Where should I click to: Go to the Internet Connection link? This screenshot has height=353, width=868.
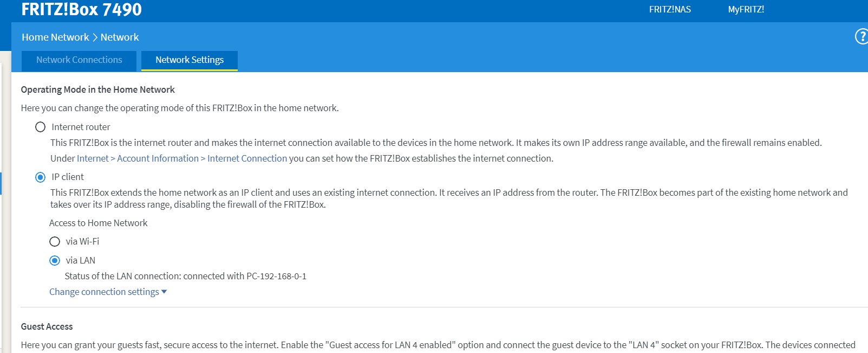pyautogui.click(x=247, y=158)
